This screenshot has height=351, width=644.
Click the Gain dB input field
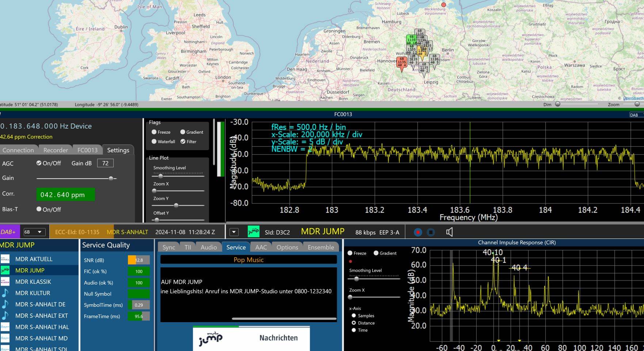coord(105,163)
